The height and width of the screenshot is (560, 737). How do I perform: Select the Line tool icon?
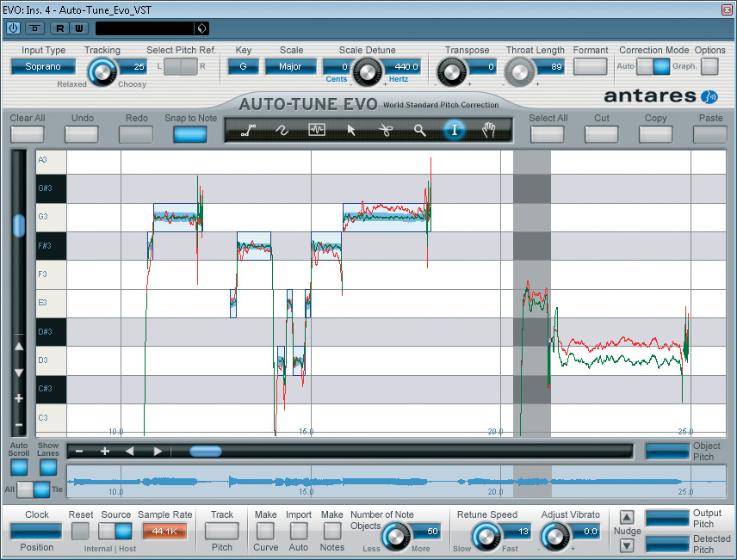click(248, 130)
